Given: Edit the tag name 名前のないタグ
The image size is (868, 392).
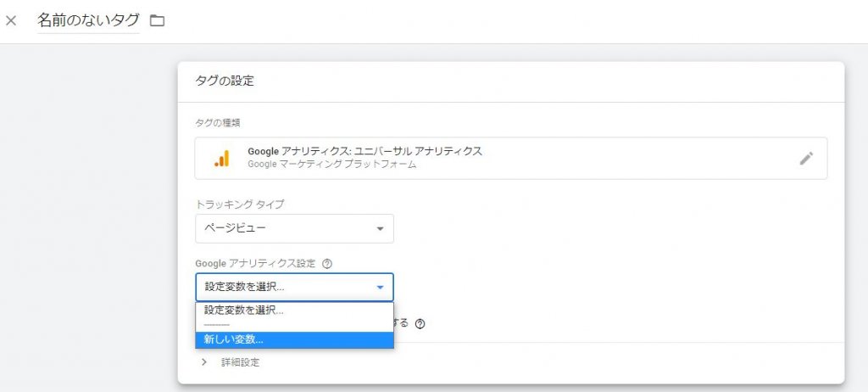Looking at the screenshot, I should (88, 20).
